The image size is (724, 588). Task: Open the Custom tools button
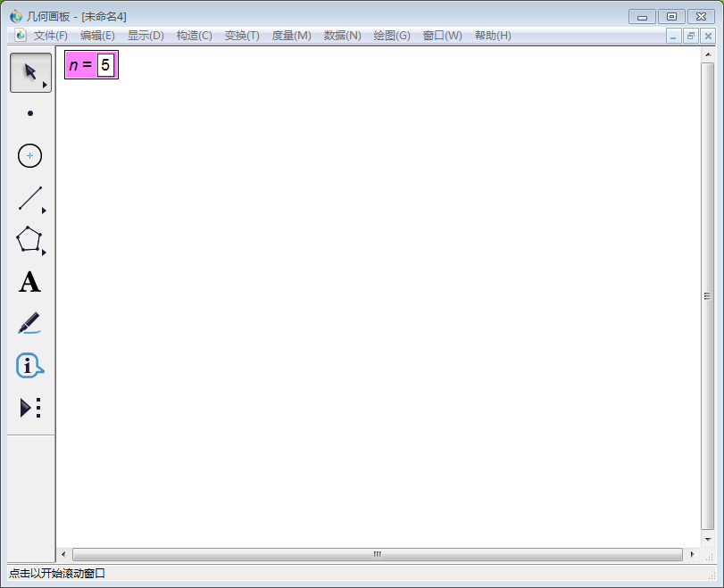30,408
